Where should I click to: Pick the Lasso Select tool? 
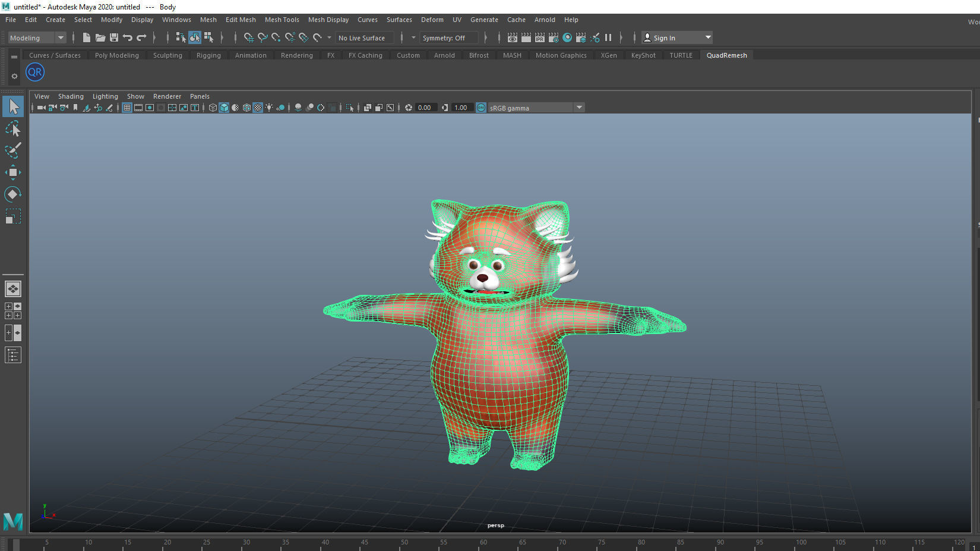click(13, 128)
